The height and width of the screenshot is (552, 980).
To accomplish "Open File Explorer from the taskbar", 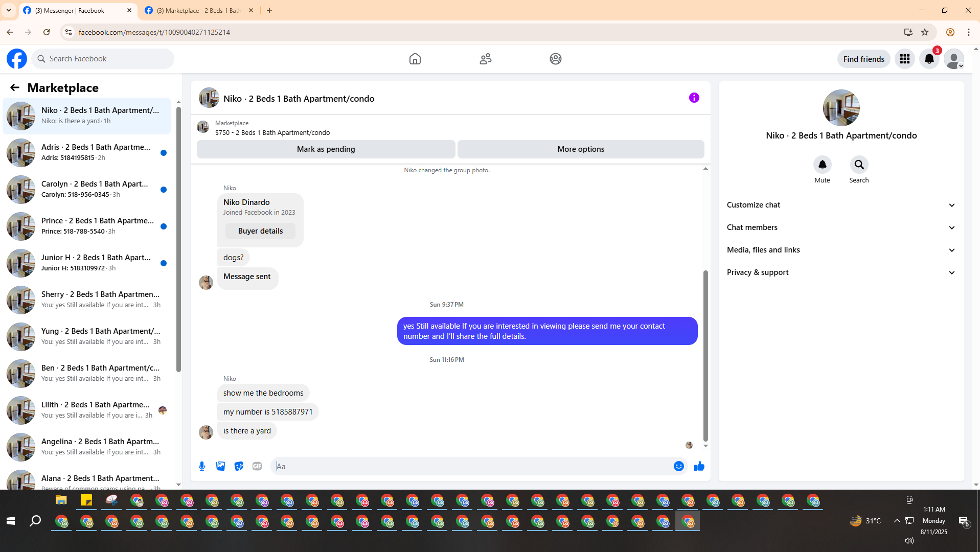I will pos(61,500).
